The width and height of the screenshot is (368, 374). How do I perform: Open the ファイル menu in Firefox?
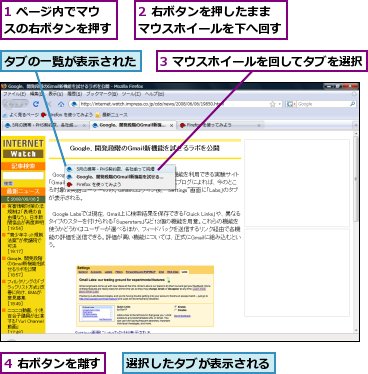[x=14, y=94]
